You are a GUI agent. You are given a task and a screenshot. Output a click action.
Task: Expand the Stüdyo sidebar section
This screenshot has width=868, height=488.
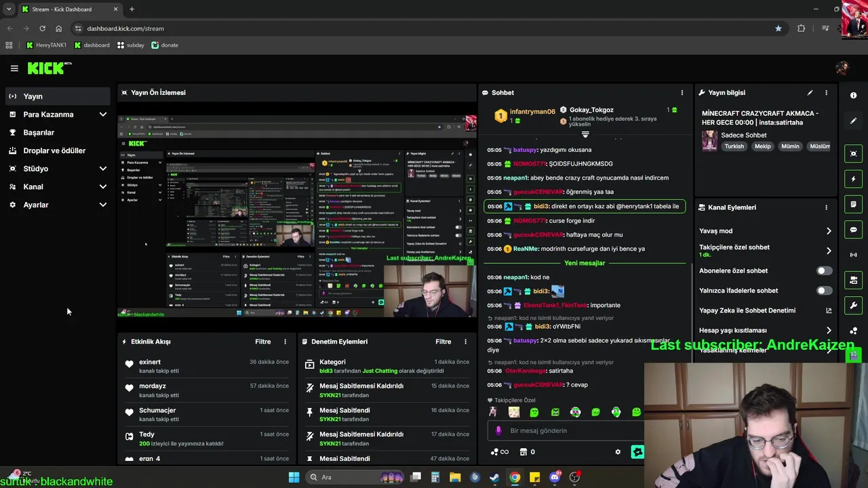click(x=58, y=169)
